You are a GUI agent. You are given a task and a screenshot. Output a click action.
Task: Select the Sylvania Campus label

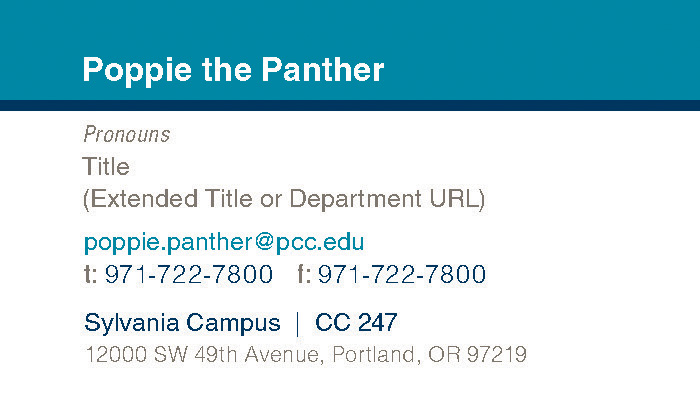(x=182, y=323)
